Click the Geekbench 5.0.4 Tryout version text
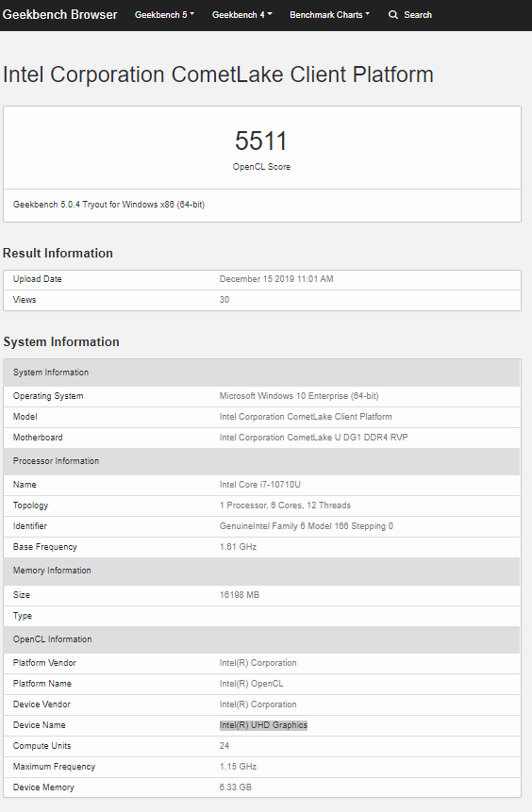This screenshot has height=812, width=532. (108, 205)
